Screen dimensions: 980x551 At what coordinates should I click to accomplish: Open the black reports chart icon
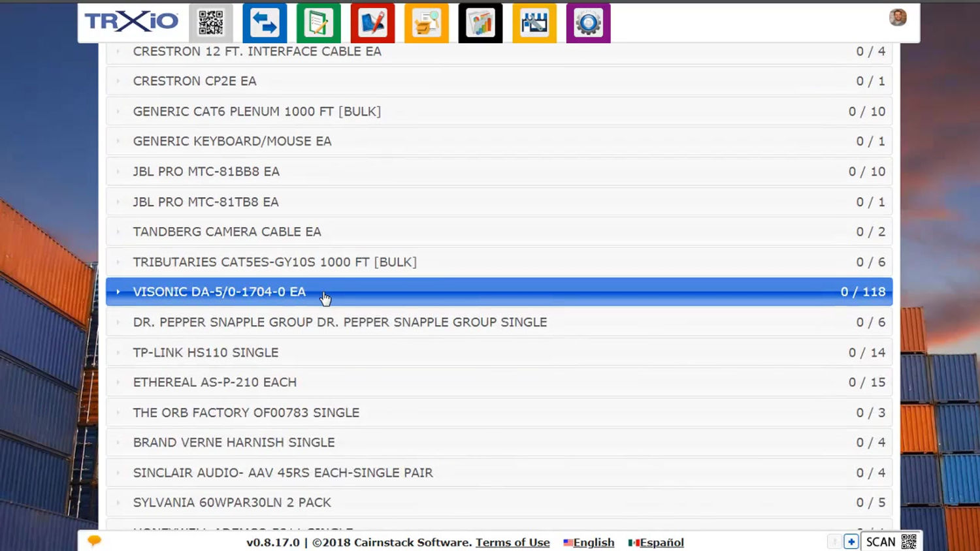pyautogui.click(x=480, y=23)
